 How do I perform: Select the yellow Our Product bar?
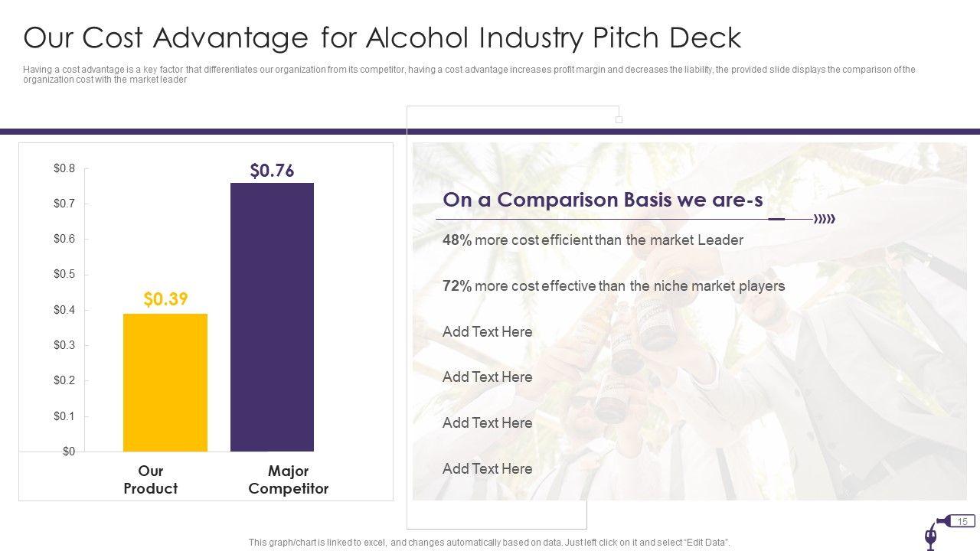tap(165, 383)
